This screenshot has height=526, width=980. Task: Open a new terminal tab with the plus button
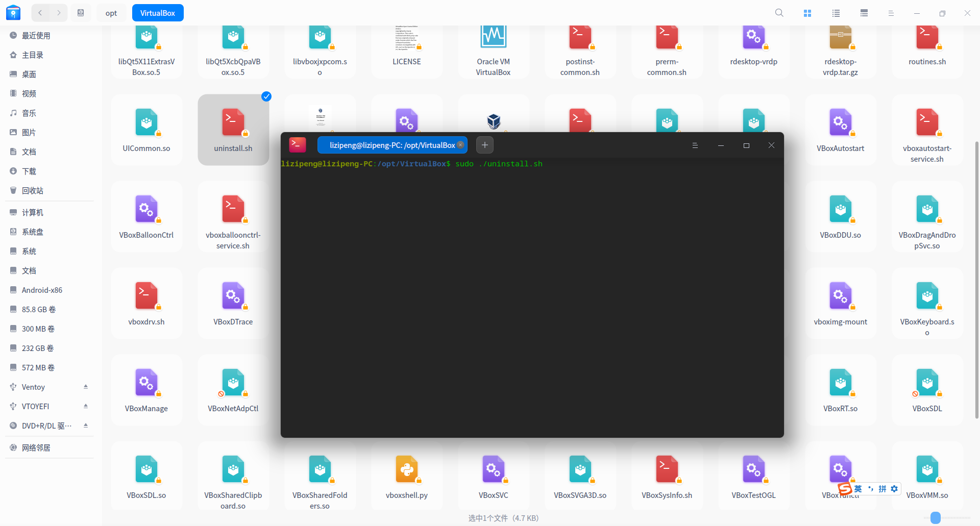[x=484, y=145]
